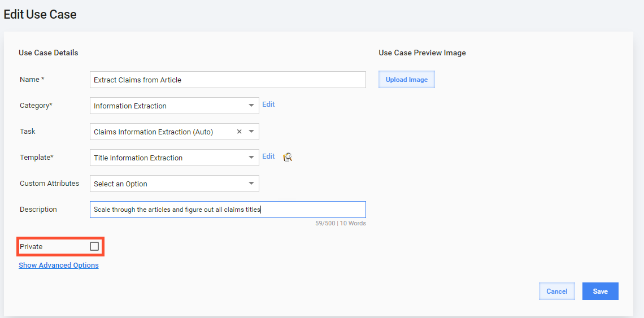Screen dimensions: 644x318
Task: Show Advanced Options link
Action: click(x=59, y=265)
